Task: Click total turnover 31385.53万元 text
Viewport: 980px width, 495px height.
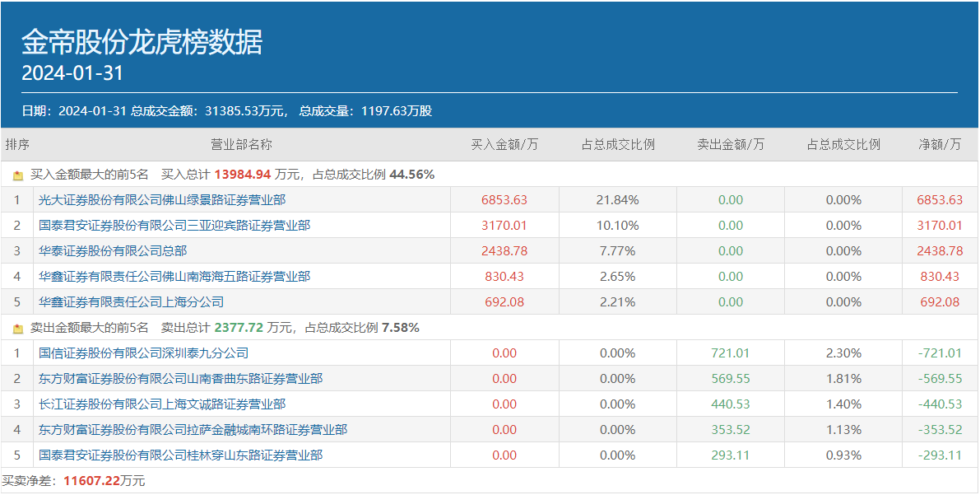Action: (244, 111)
